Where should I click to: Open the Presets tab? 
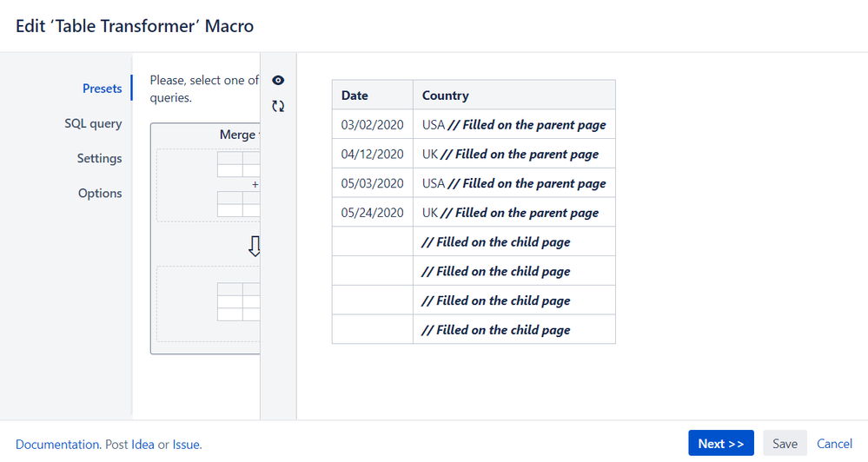point(102,89)
